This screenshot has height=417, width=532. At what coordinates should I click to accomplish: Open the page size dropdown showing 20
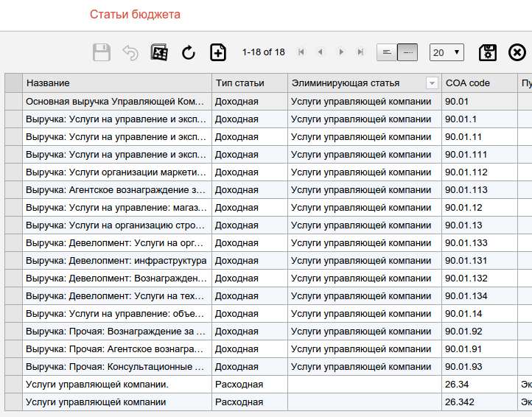447,52
